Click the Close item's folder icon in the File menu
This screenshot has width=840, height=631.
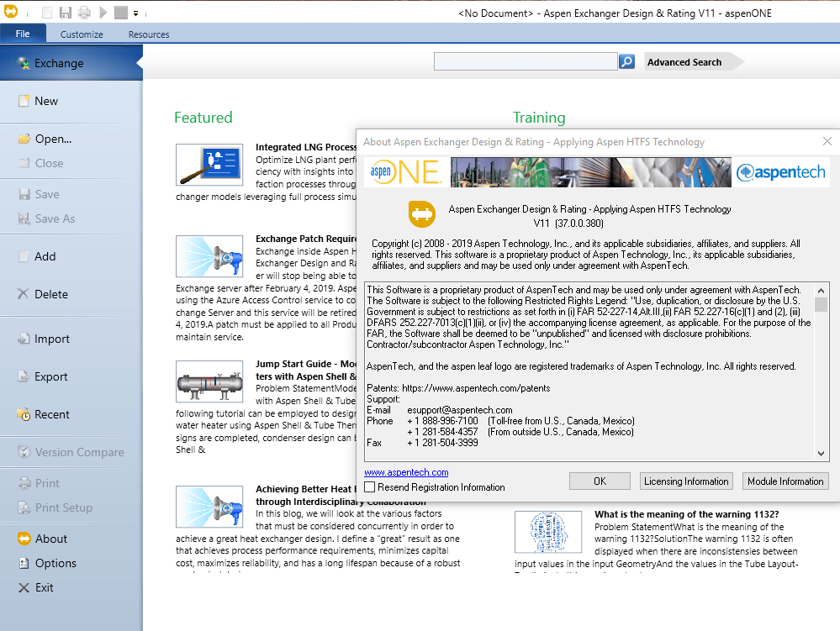point(24,163)
